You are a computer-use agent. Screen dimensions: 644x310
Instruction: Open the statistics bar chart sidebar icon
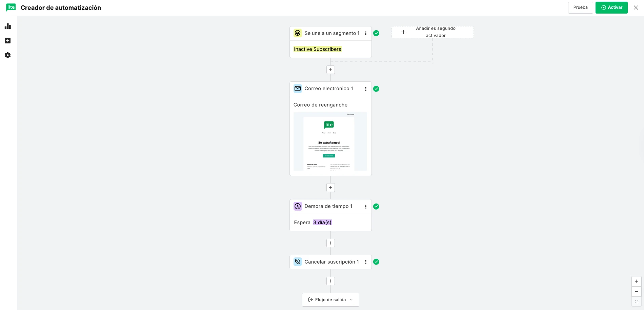[8, 26]
